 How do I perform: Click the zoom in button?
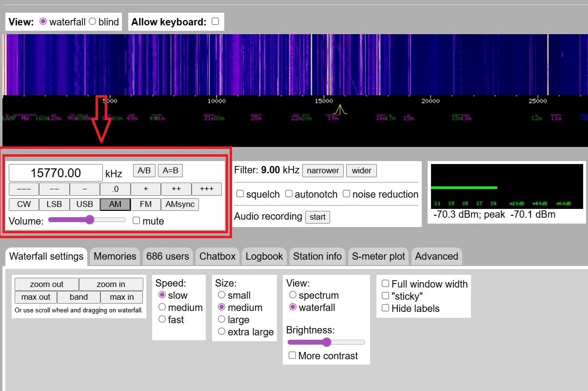coord(111,284)
